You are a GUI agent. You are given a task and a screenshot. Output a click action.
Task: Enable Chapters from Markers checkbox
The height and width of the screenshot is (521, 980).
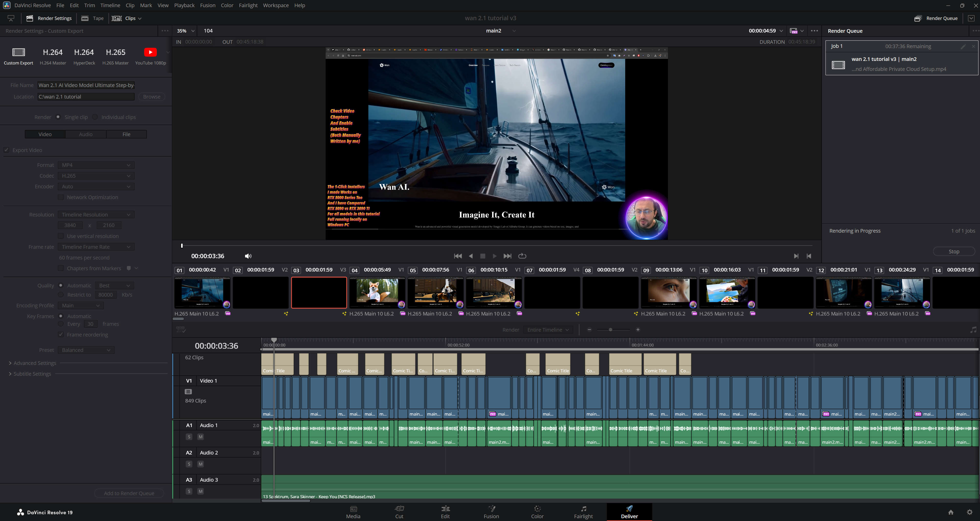click(x=61, y=268)
